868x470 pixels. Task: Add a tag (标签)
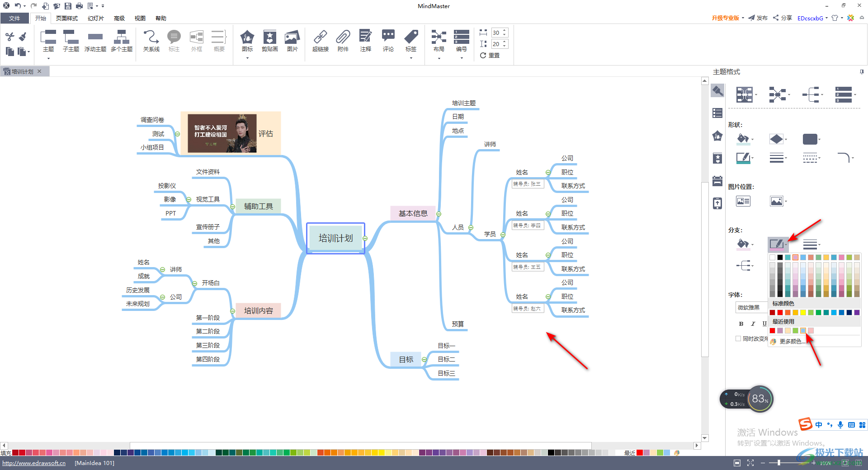[x=411, y=41]
